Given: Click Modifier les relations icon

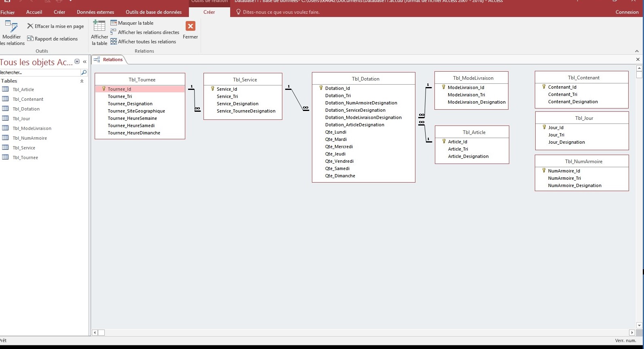Looking at the screenshot, I should (x=11, y=27).
